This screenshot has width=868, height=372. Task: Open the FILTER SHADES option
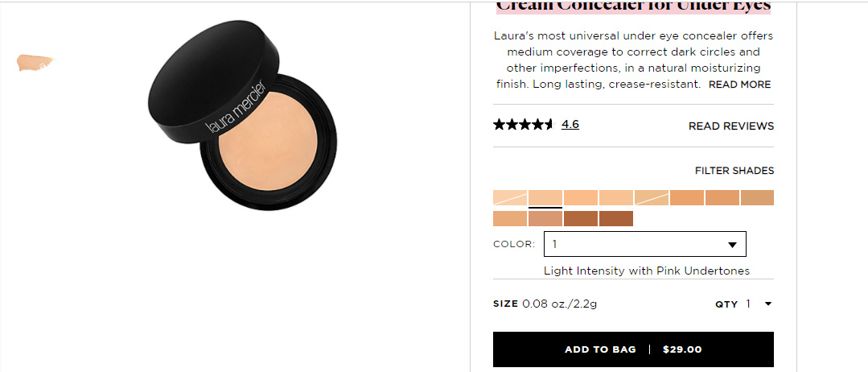pos(734,171)
